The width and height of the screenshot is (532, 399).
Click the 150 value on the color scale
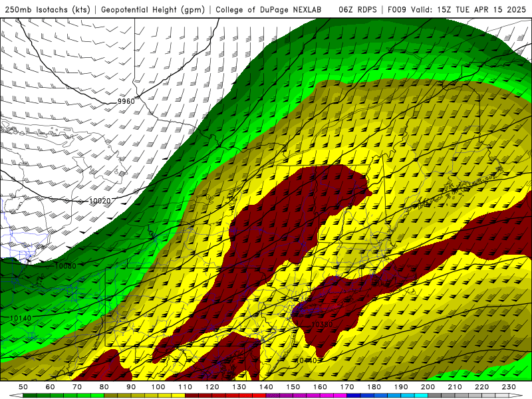[x=293, y=387]
